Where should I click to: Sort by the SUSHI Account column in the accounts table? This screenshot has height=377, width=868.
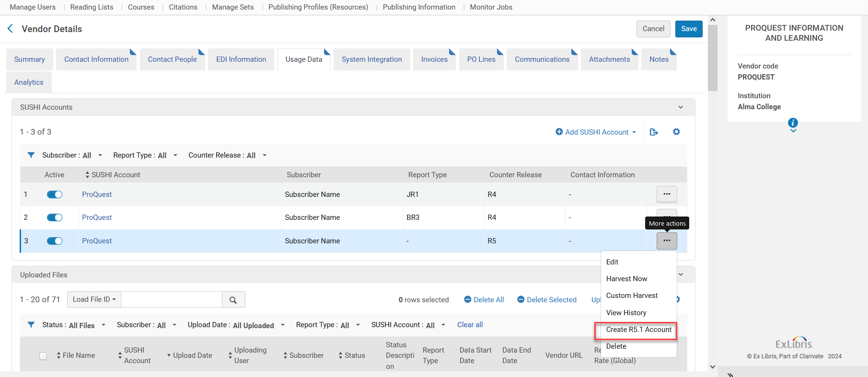click(x=113, y=175)
